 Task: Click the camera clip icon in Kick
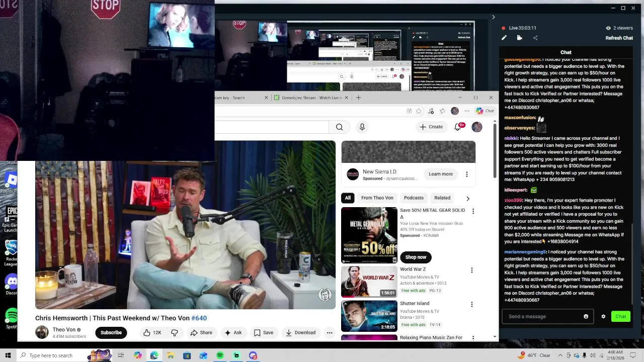pos(519,38)
